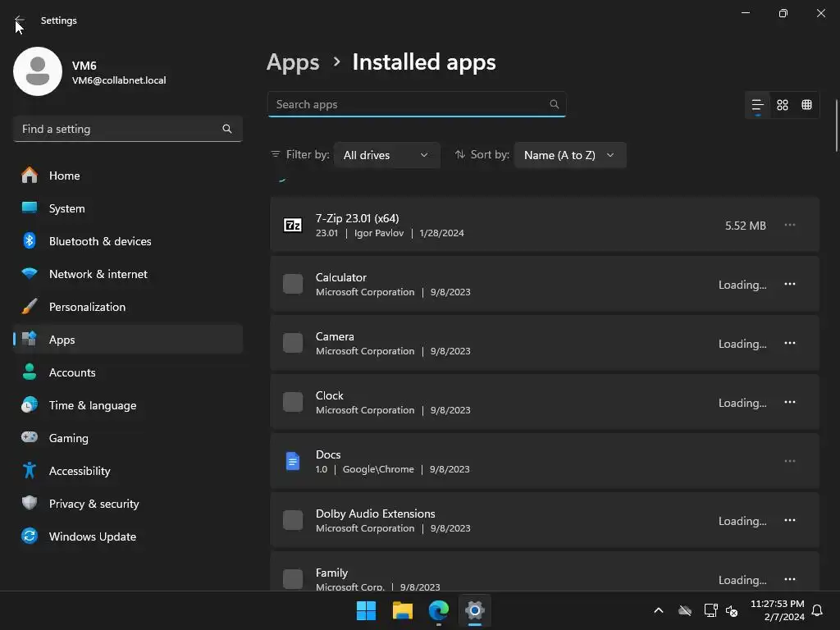Click the 'Apps' breadcrumb link
This screenshot has width=840, height=630.
point(293,62)
